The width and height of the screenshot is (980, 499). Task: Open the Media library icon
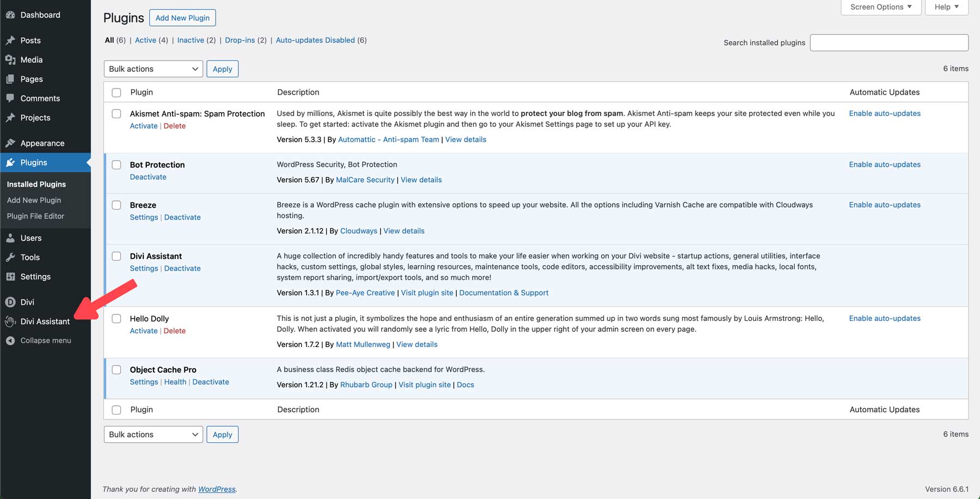(11, 59)
